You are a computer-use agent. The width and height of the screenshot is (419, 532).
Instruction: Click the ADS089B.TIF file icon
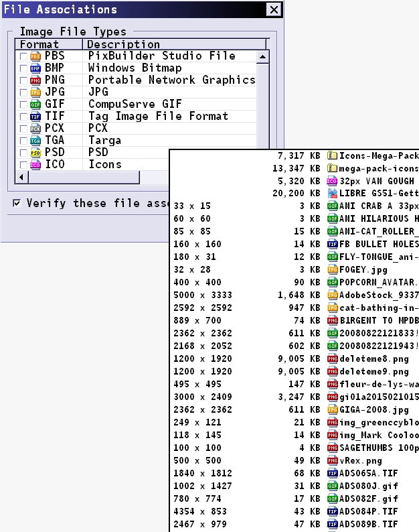click(x=332, y=524)
